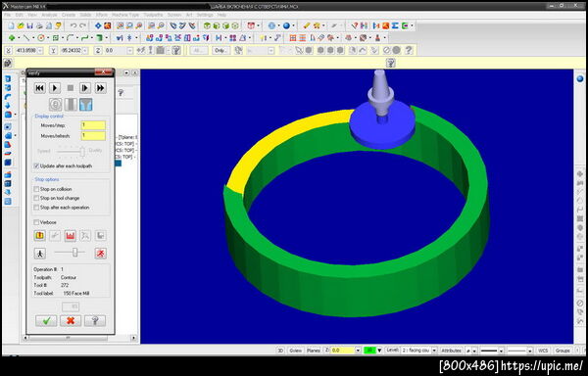
Task: Move the simulation run speed slider
Action: click(x=74, y=253)
